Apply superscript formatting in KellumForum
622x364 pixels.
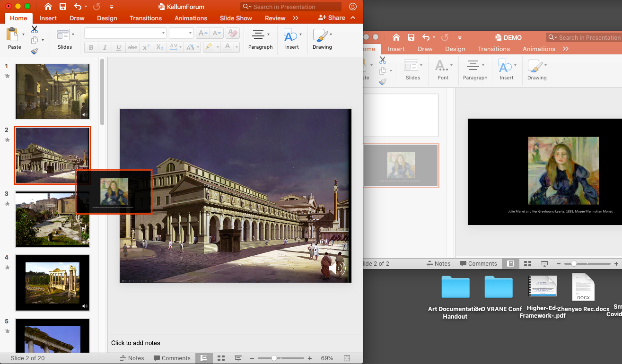[146, 47]
